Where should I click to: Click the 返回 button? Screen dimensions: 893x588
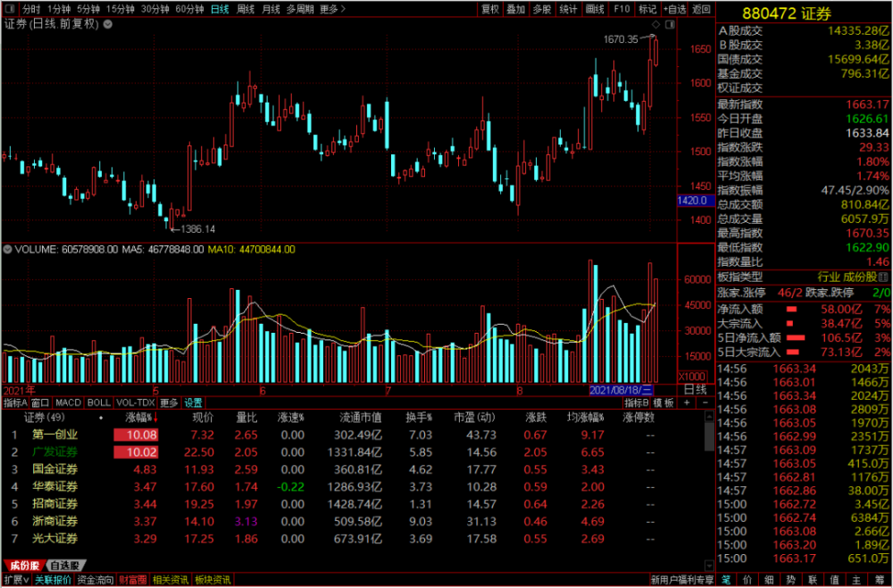[x=702, y=9]
